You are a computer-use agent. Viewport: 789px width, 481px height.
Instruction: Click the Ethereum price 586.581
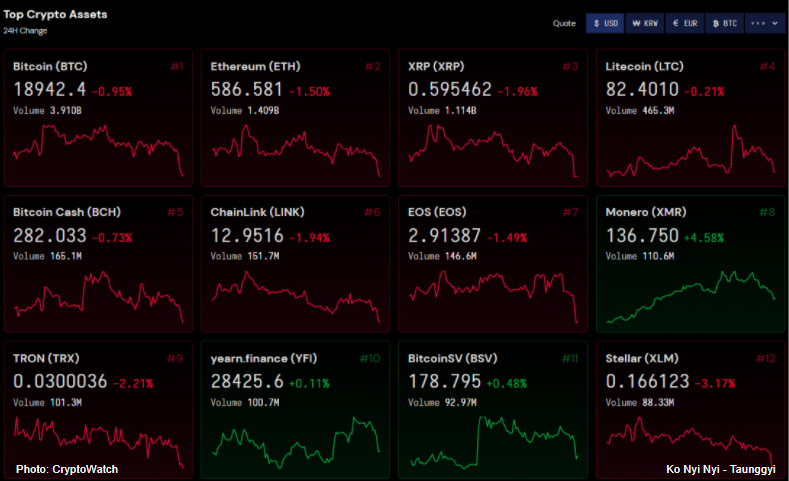[x=247, y=90]
